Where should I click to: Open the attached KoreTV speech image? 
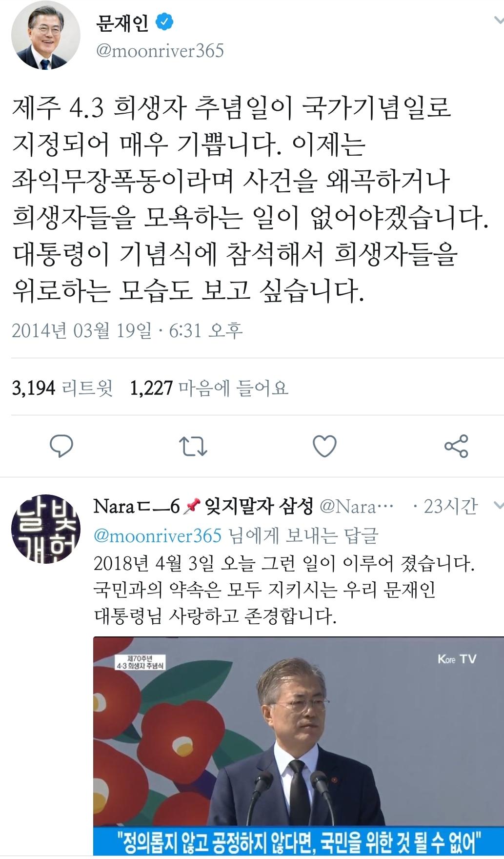(x=299, y=747)
